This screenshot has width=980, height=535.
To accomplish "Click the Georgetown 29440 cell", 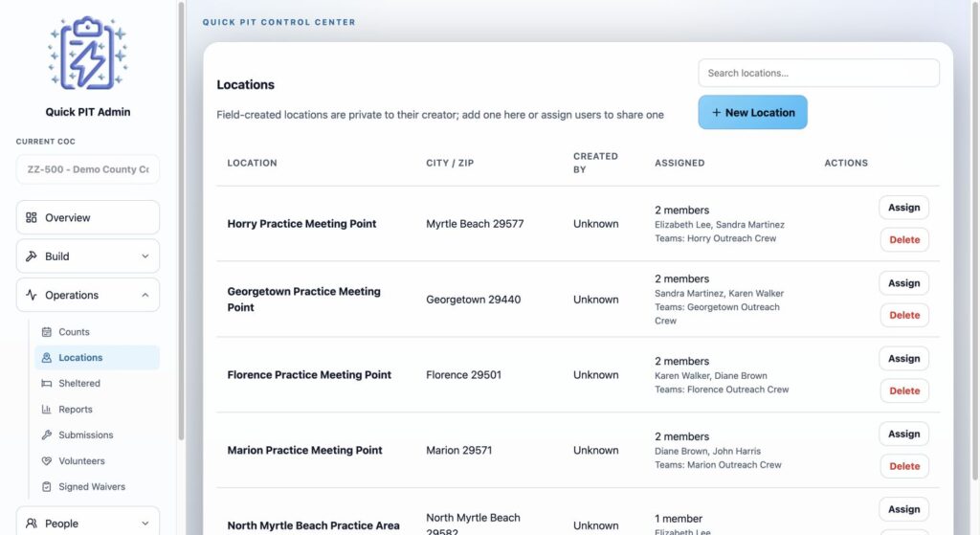I will point(473,300).
